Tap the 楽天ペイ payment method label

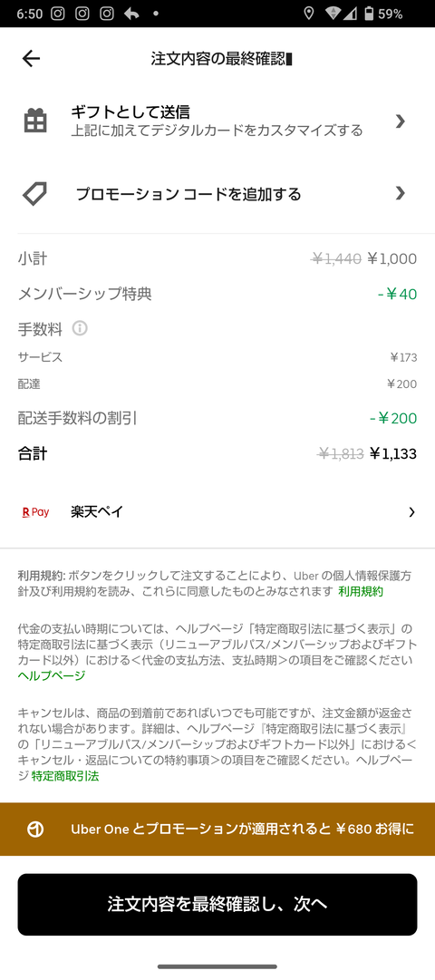tap(97, 512)
